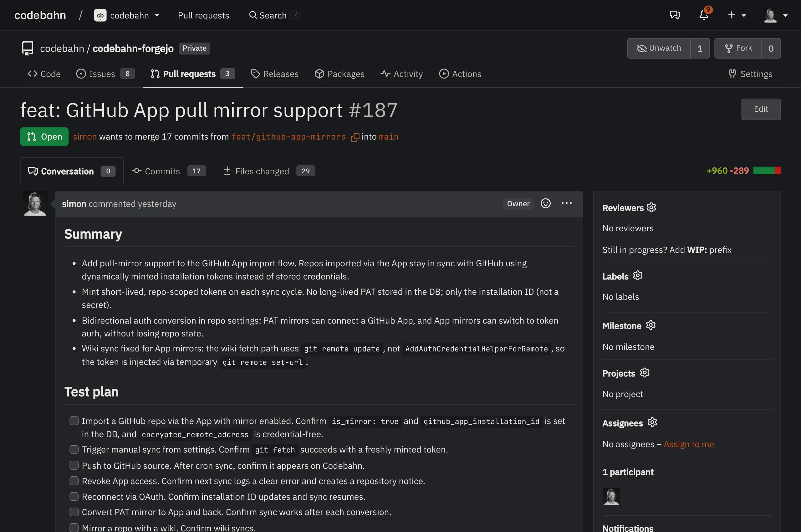This screenshot has width=801, height=532.
Task: Open the Activity tab
Action: click(x=401, y=74)
